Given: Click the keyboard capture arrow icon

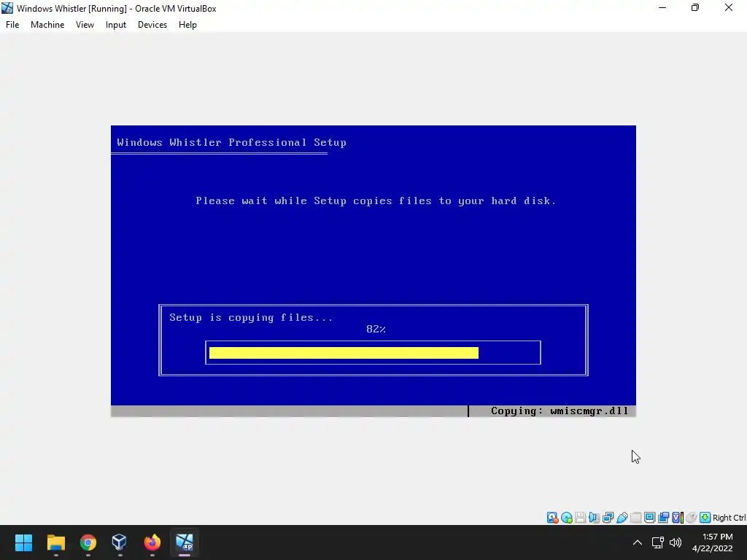Looking at the screenshot, I should point(705,518).
